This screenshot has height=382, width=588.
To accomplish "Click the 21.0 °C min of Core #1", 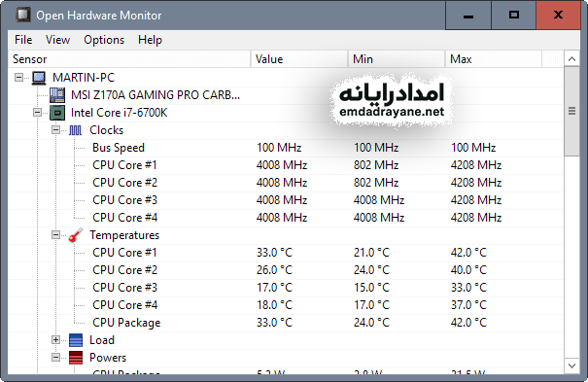I will click(371, 253).
